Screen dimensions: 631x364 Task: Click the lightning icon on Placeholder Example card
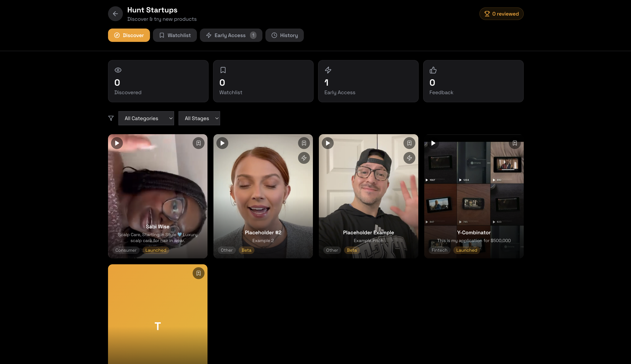pos(409,158)
